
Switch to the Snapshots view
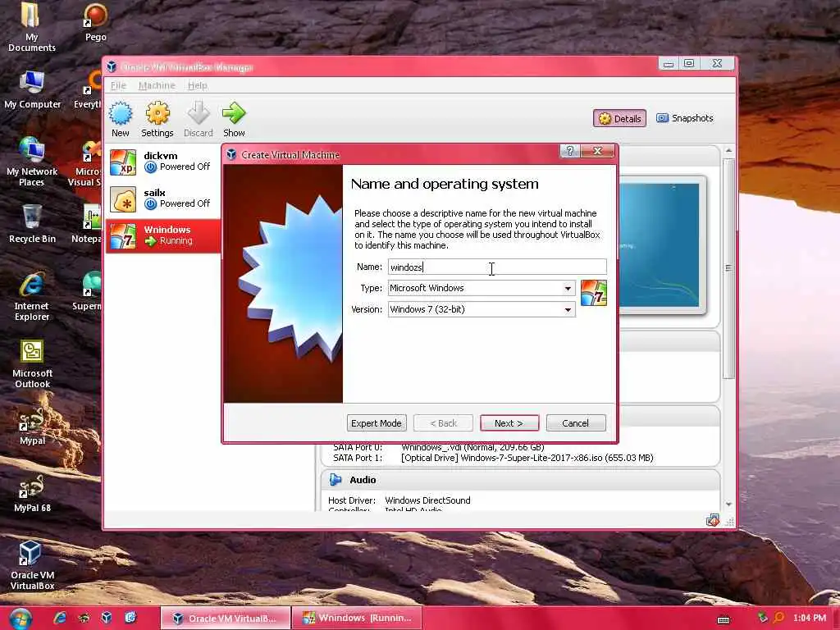coord(685,118)
